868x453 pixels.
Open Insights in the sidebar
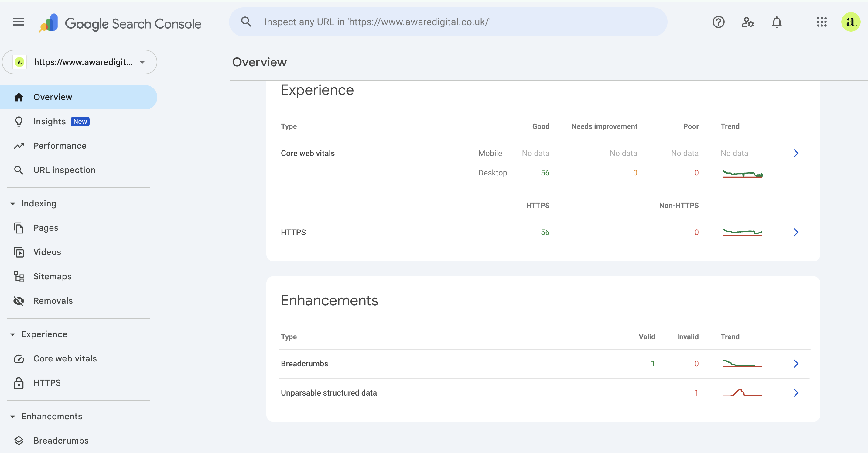point(79,121)
